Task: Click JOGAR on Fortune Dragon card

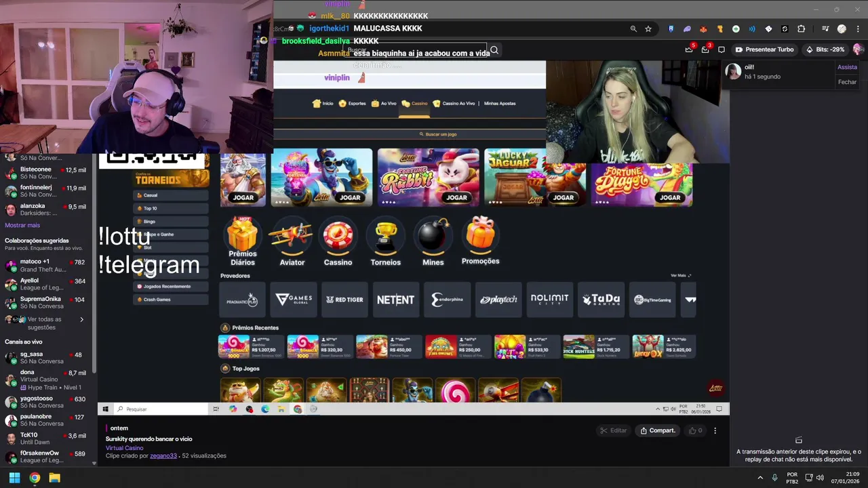Action: pyautogui.click(x=670, y=197)
